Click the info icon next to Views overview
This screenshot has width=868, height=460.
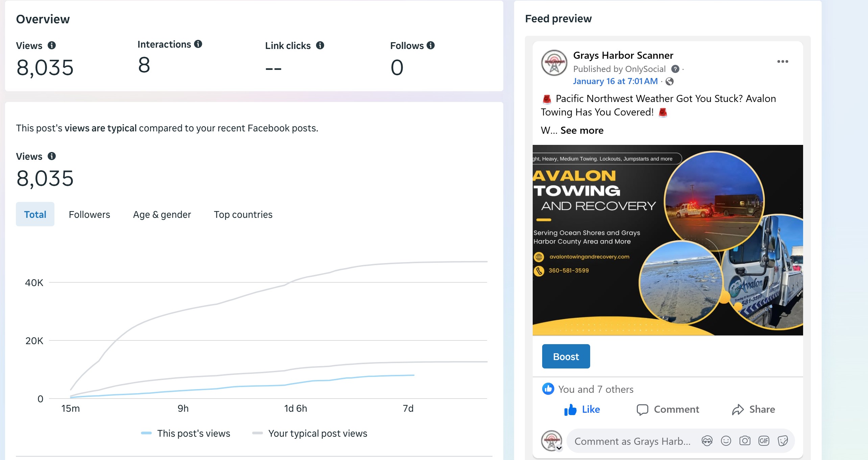coord(52,45)
